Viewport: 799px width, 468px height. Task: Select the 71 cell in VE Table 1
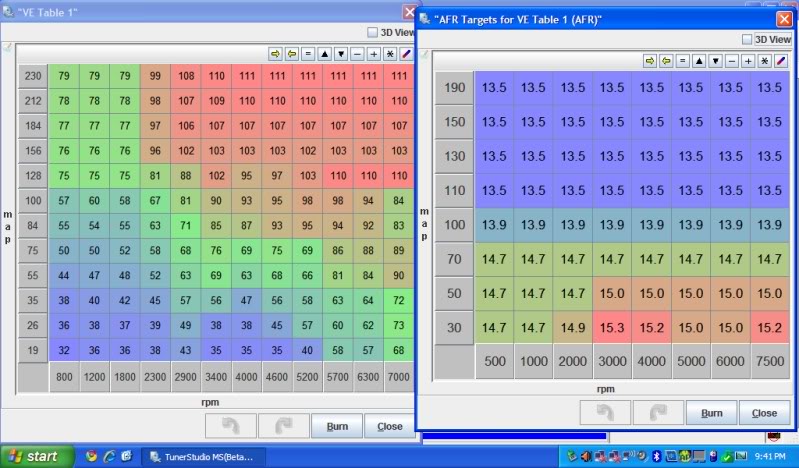185,225
